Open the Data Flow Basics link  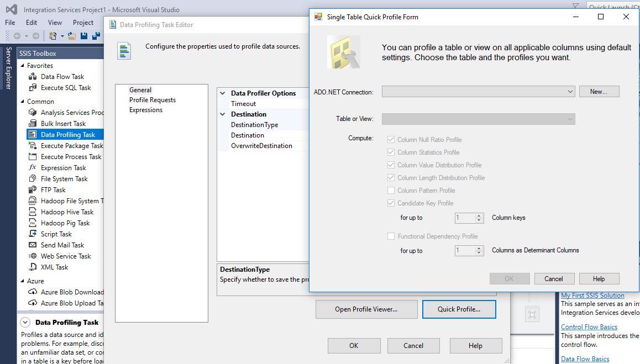click(585, 359)
